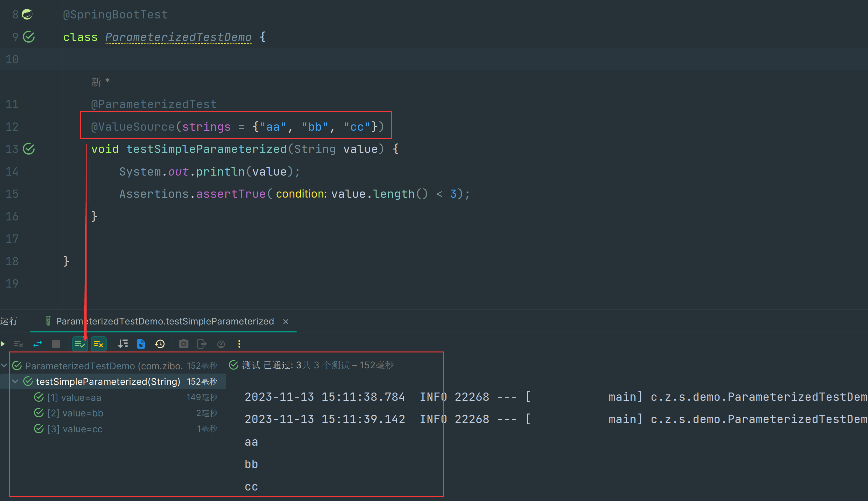
Task: Collapse the testSimpleParameterized(String) node
Action: point(15,381)
